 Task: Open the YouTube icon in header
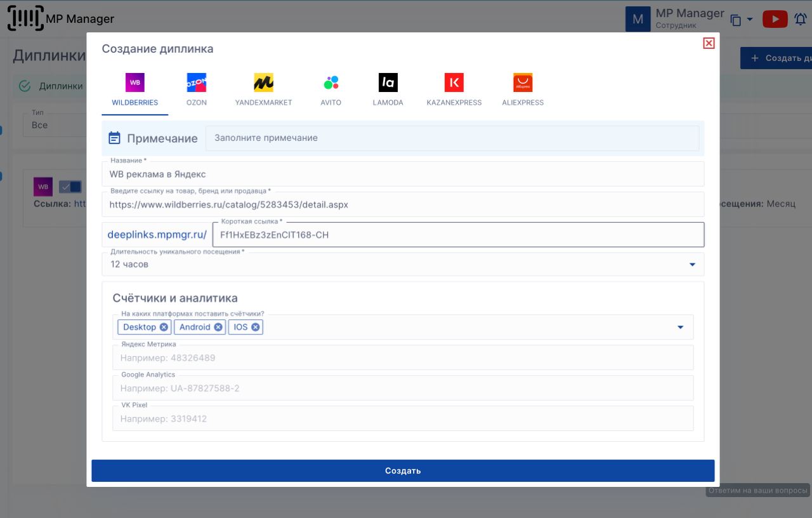(x=775, y=20)
